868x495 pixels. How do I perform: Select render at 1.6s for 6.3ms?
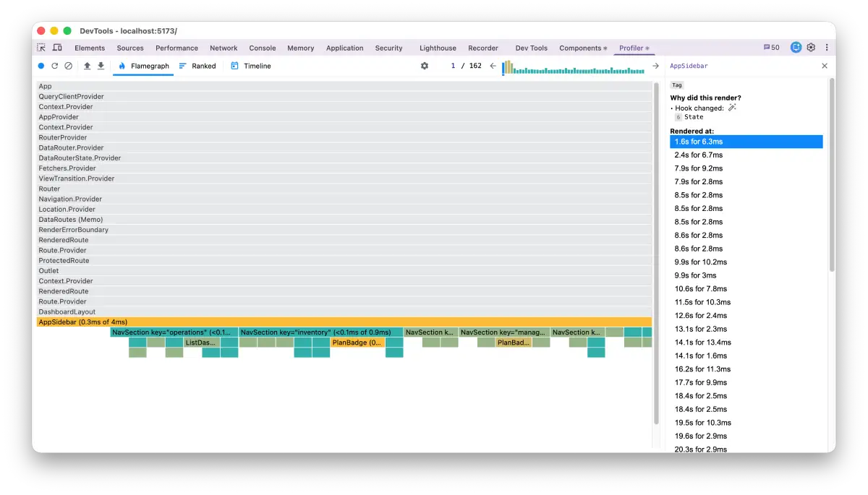point(746,142)
